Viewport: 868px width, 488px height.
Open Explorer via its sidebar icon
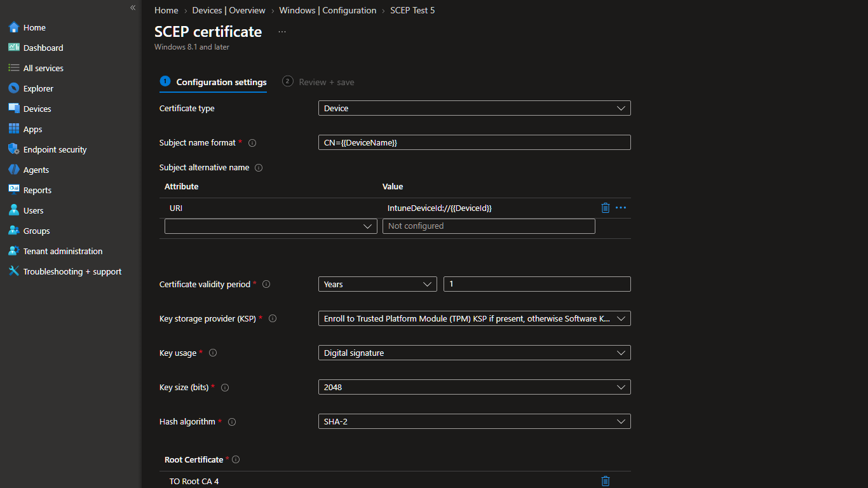(14, 88)
